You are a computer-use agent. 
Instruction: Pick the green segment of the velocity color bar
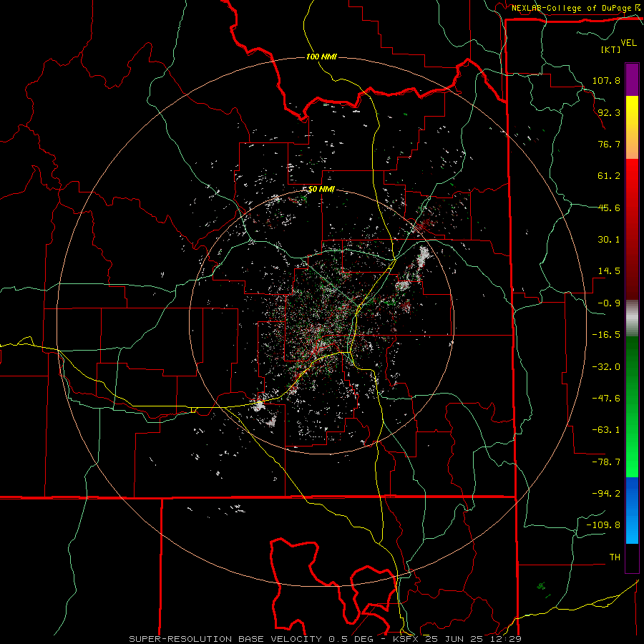(x=632, y=406)
